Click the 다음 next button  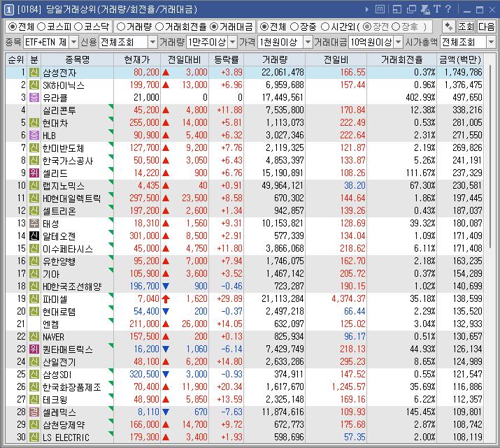tap(487, 27)
